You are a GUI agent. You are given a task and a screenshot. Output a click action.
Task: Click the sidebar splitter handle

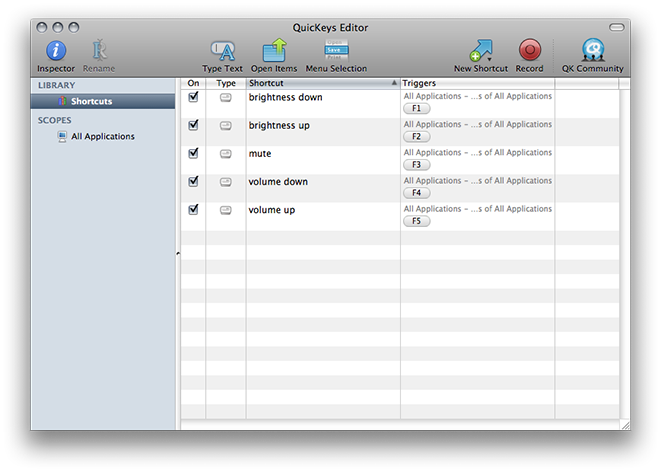click(x=178, y=253)
